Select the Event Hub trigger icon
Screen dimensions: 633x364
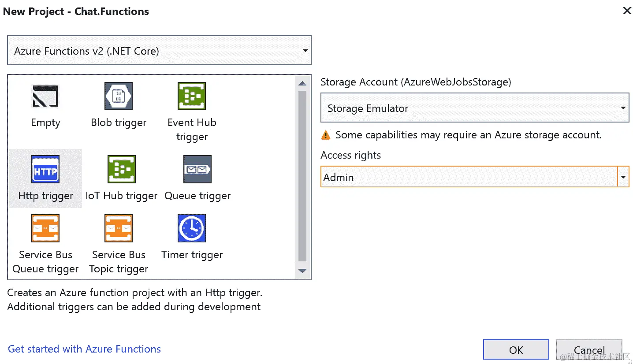(x=192, y=96)
